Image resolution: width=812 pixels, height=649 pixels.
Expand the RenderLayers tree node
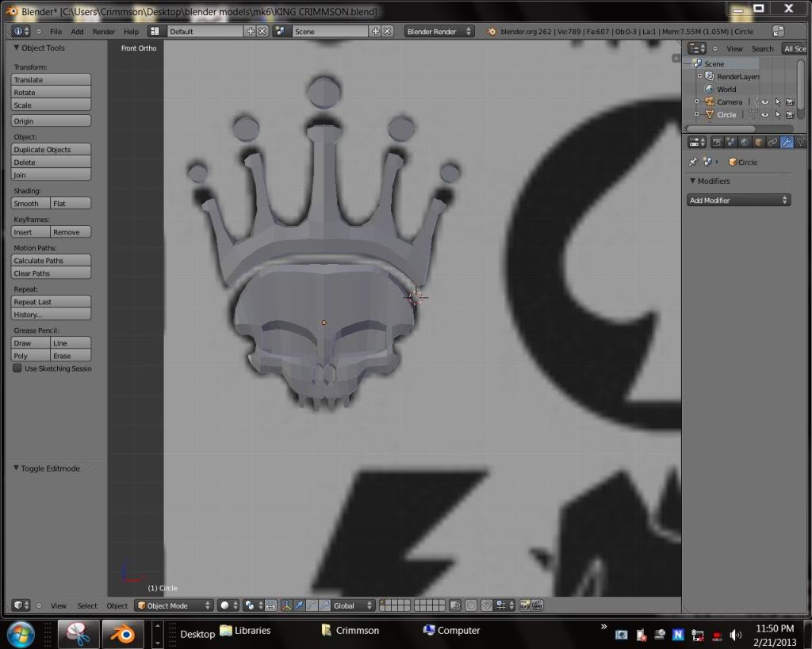tap(699, 76)
